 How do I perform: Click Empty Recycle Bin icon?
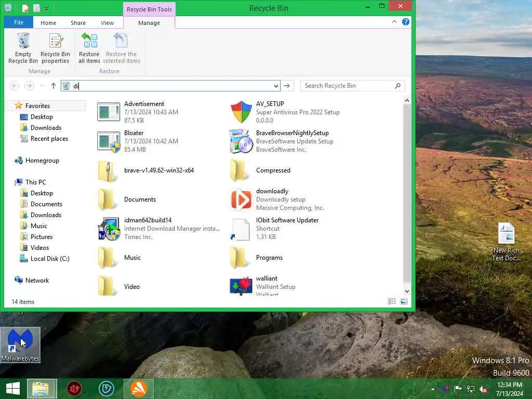coord(23,48)
